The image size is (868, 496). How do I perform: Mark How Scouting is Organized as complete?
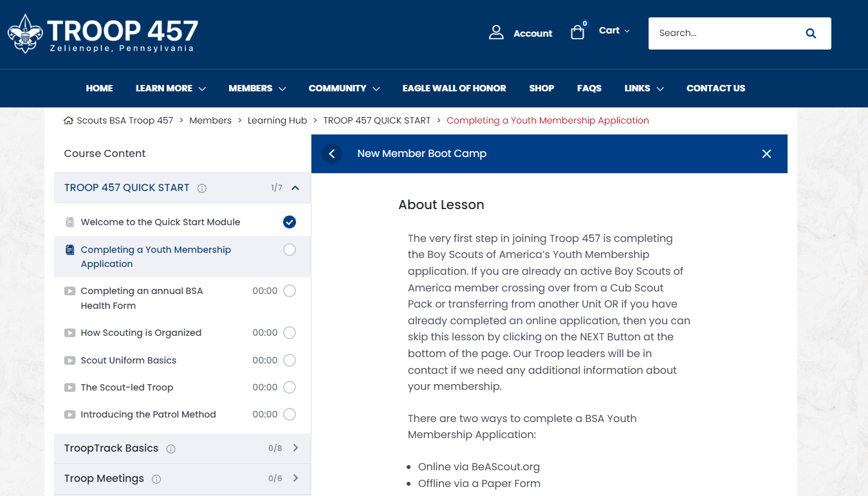pos(290,333)
